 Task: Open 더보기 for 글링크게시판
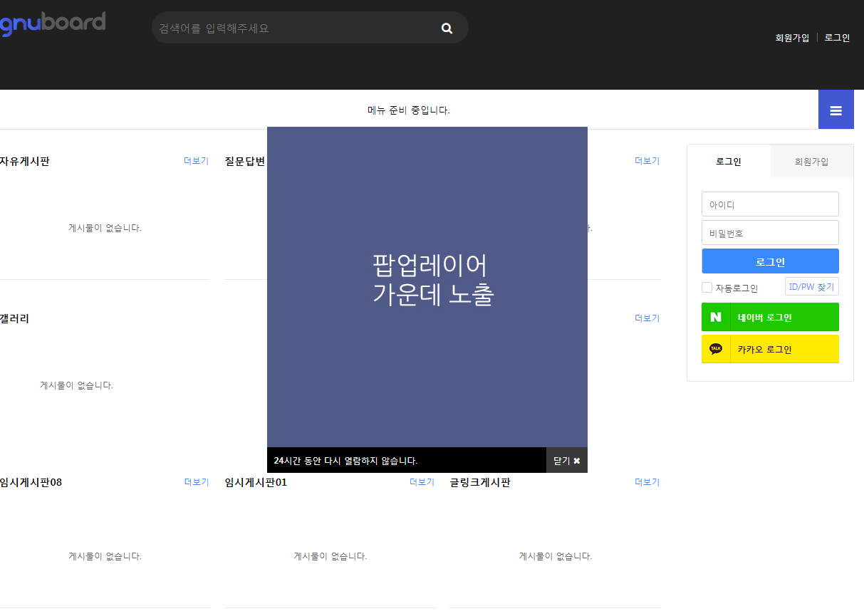647,482
